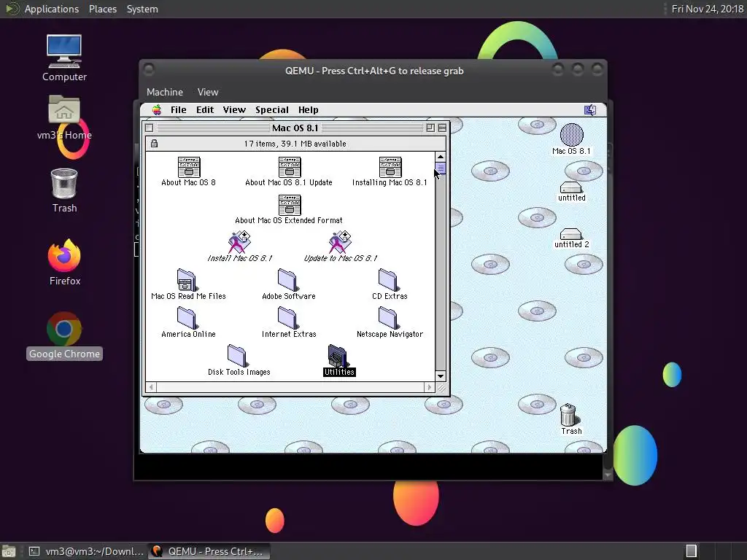Screen dimensions: 747x560
Task: Select the highlighted Utilities folder
Action: point(338,356)
